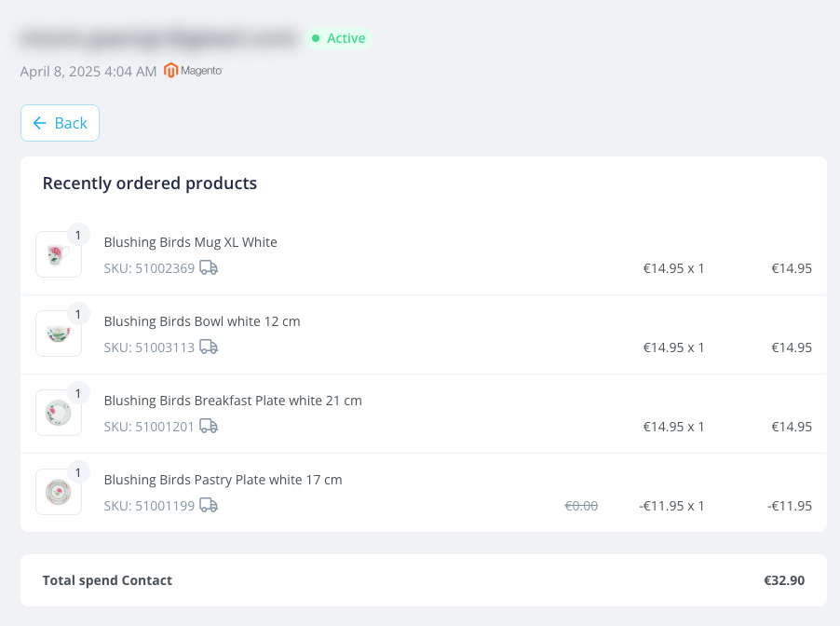Click the struck-through €0.00 price
This screenshot has height=626, width=840.
581,506
